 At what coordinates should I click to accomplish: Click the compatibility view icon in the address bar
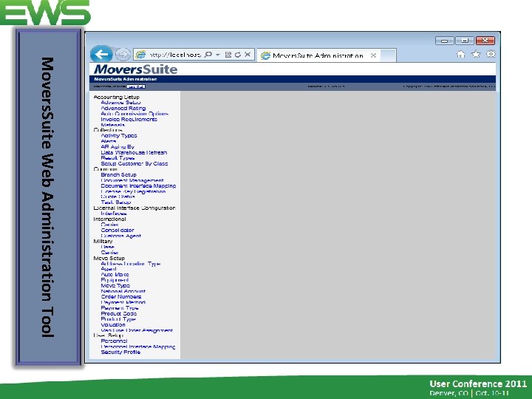tap(228, 55)
